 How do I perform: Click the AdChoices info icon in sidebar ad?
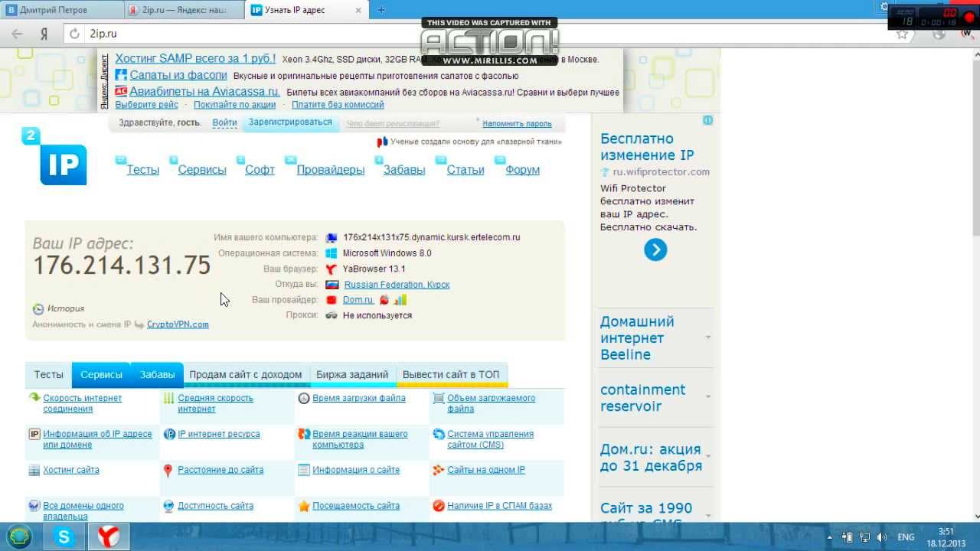[x=707, y=120]
